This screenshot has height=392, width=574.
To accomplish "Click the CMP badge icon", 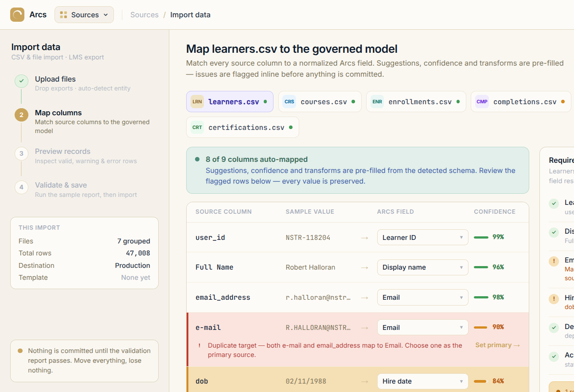I will [x=482, y=102].
